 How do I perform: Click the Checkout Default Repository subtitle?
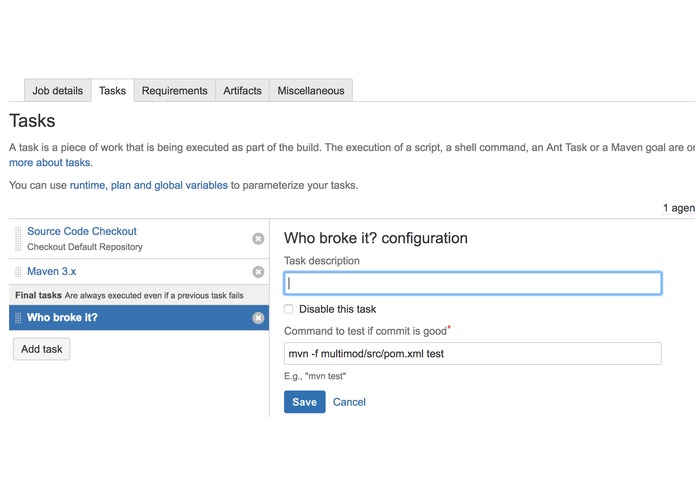pyautogui.click(x=85, y=247)
